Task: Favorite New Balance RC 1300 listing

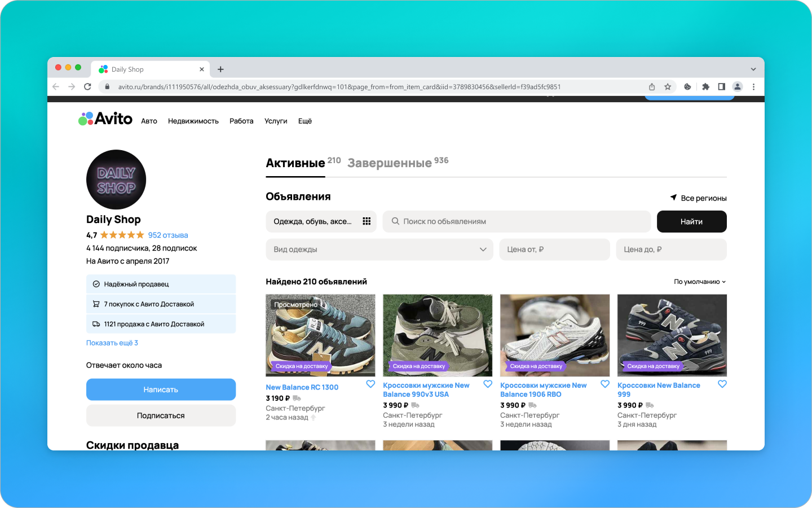Action: click(x=370, y=384)
